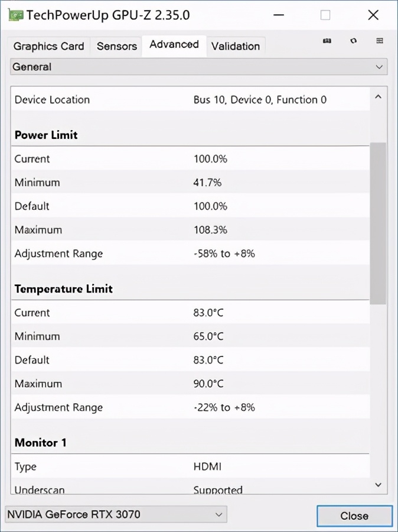Close the window with title bar X
The height and width of the screenshot is (532, 398).
pyautogui.click(x=373, y=15)
